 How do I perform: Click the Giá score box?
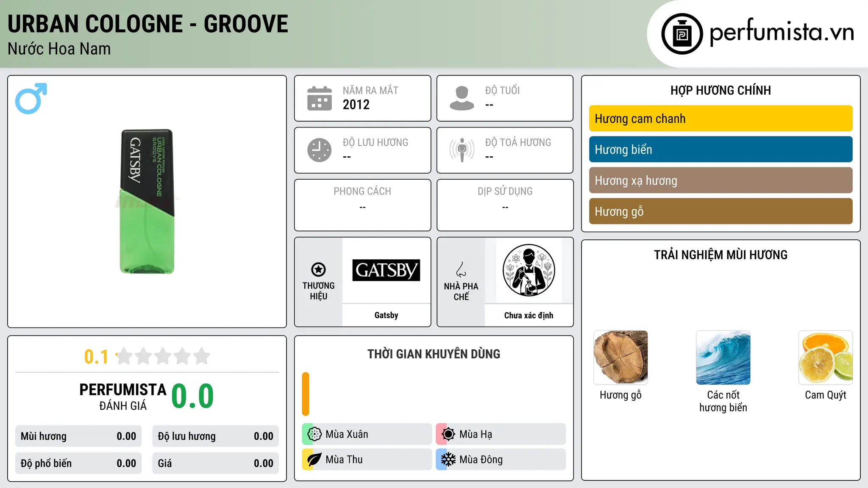[216, 463]
